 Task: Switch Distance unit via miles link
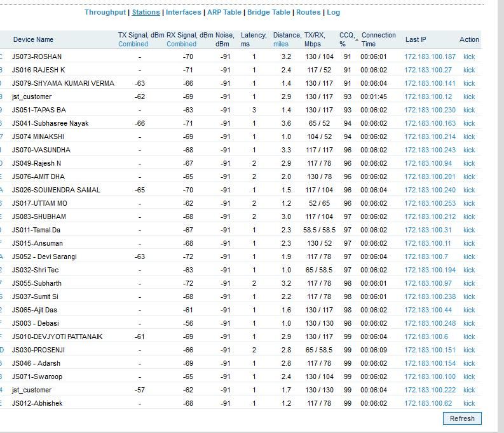(281, 44)
